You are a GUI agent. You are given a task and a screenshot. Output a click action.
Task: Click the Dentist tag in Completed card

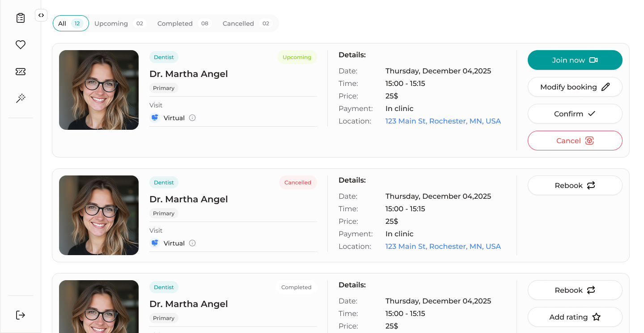click(164, 287)
